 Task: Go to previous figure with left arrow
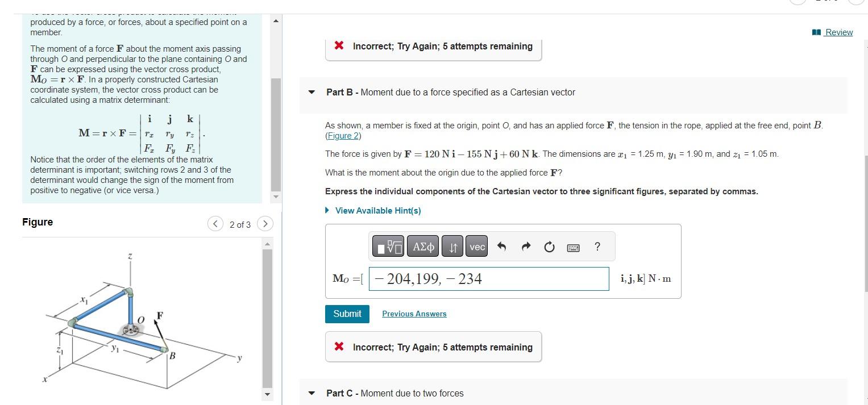point(215,224)
